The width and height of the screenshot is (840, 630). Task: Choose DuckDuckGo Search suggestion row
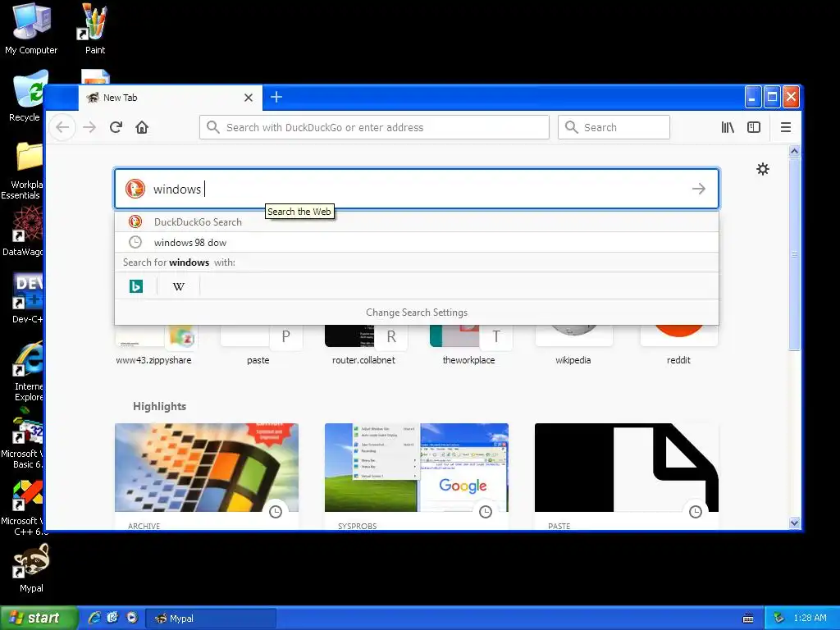click(x=416, y=221)
